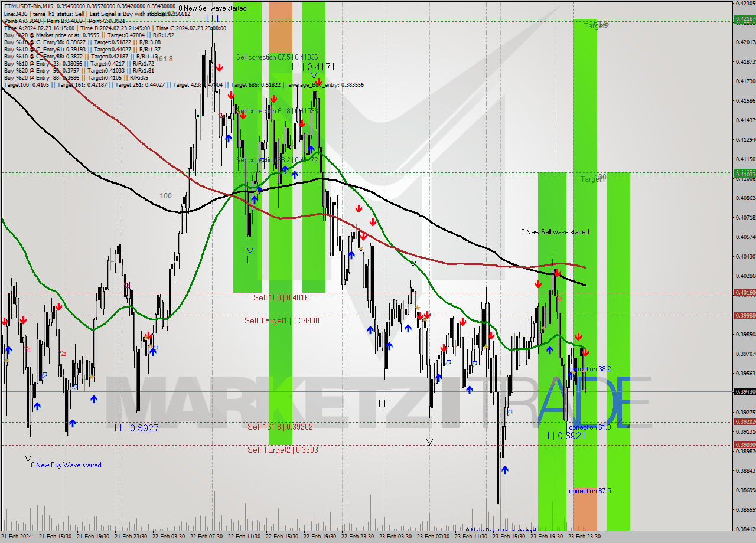756x543 pixels.
Task: Click the Target1 label on right zone
Action: click(x=593, y=178)
